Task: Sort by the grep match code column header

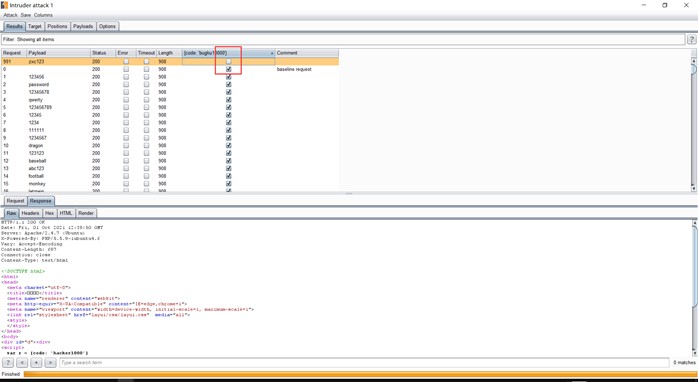Action: [x=228, y=53]
